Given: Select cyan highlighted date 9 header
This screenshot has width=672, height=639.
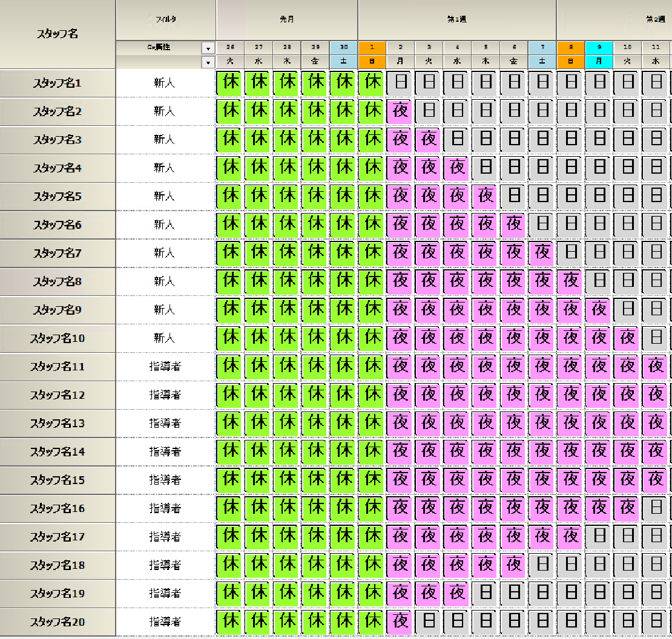Looking at the screenshot, I should (x=599, y=48).
